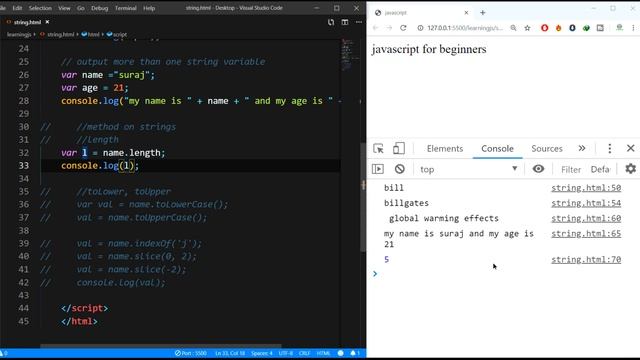The height and width of the screenshot is (360, 640).
Task: Open the Help menu
Action: tap(149, 8)
